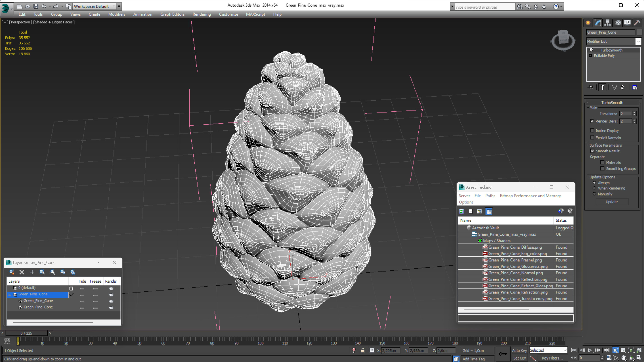Viewport: 644px width, 362px height.
Task: Expand the Modifier List dropdown
Action: [x=638, y=41]
